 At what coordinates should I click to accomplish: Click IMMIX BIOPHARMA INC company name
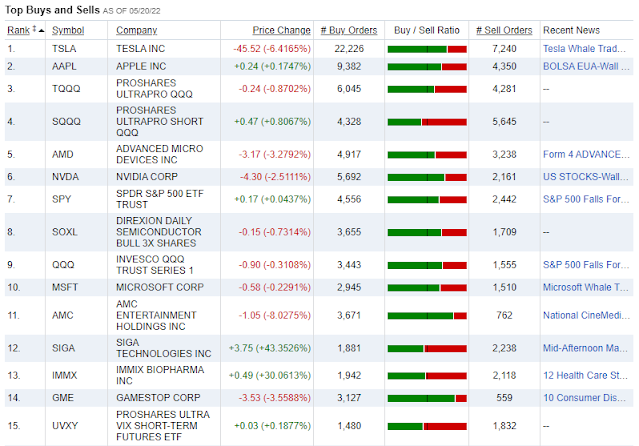click(160, 375)
